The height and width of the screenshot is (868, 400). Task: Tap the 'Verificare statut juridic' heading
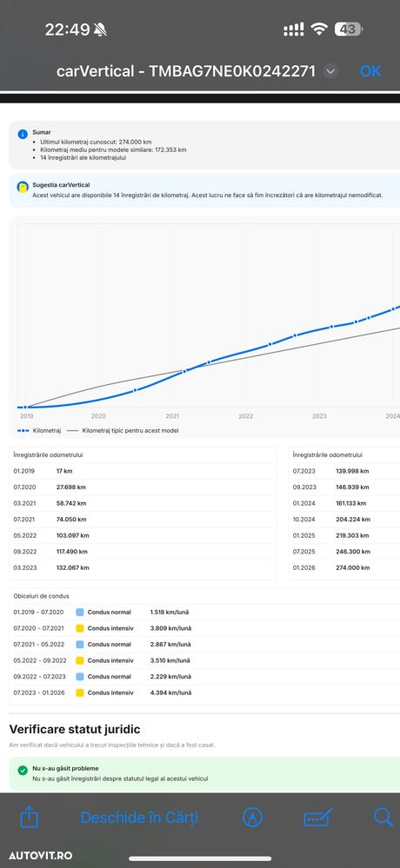[x=75, y=729]
